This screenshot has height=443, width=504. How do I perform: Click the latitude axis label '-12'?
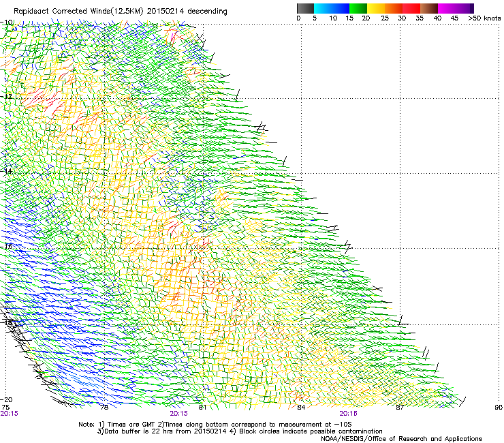[x=7, y=97]
